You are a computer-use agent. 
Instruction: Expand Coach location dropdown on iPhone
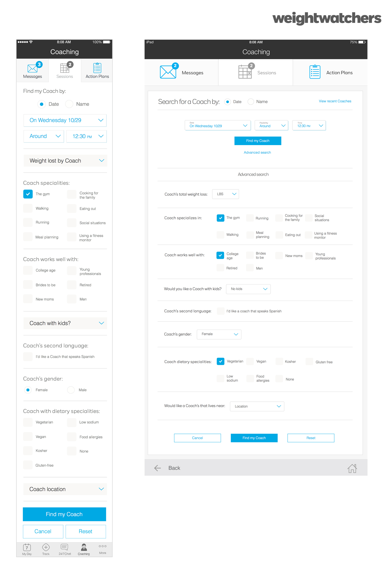[65, 489]
